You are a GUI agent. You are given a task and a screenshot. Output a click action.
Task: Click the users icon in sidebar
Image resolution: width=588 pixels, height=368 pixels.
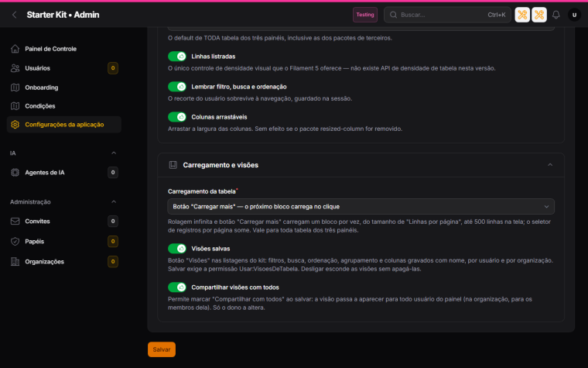(15, 68)
